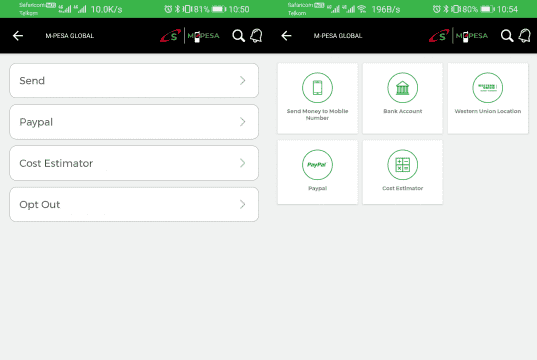The image size is (537, 360).
Task: Go back using right screen's back arrow
Action: coord(286,36)
